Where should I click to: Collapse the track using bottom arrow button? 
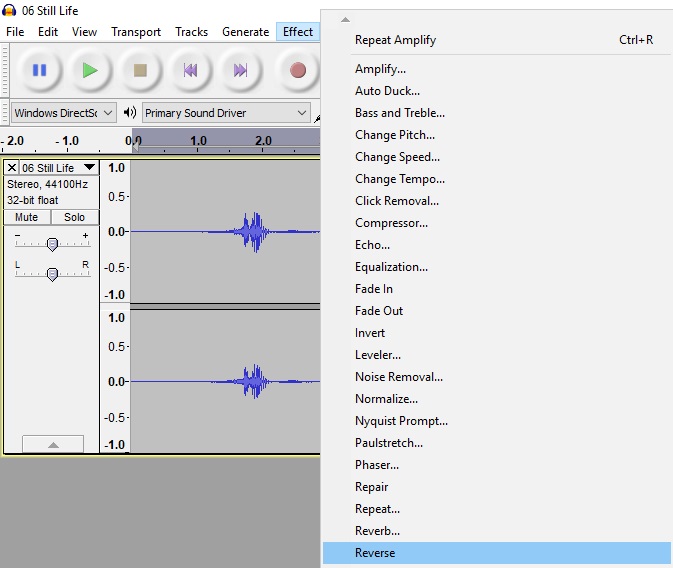(52, 444)
